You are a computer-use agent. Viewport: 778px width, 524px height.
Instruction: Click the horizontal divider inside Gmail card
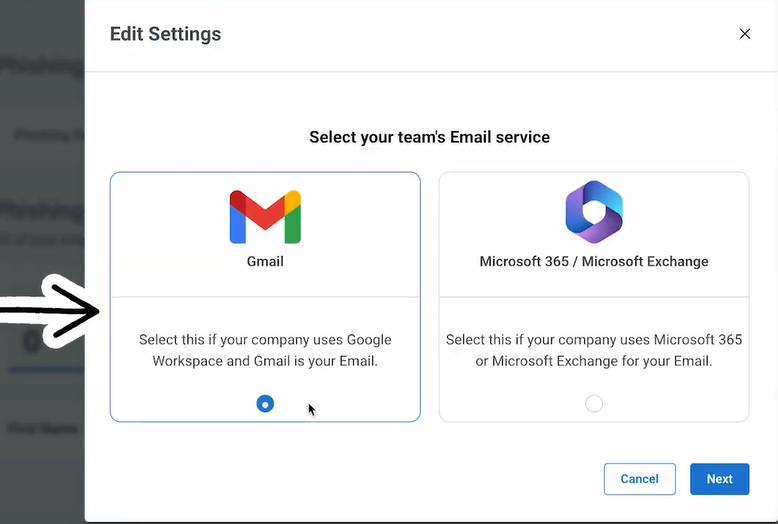click(265, 297)
